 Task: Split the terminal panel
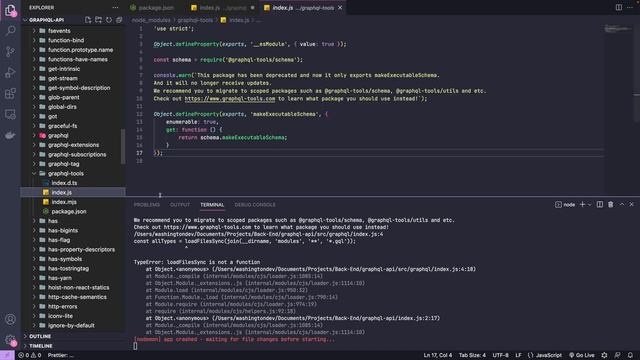[x=600, y=204]
